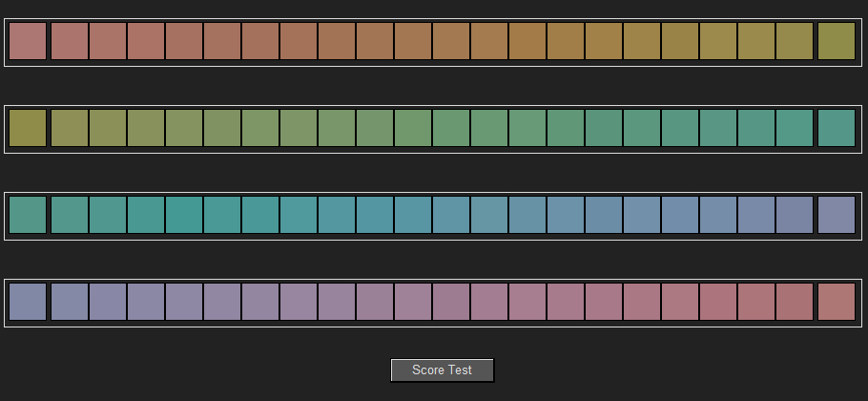Click second swatch from left in bottom row

pyautogui.click(x=70, y=302)
